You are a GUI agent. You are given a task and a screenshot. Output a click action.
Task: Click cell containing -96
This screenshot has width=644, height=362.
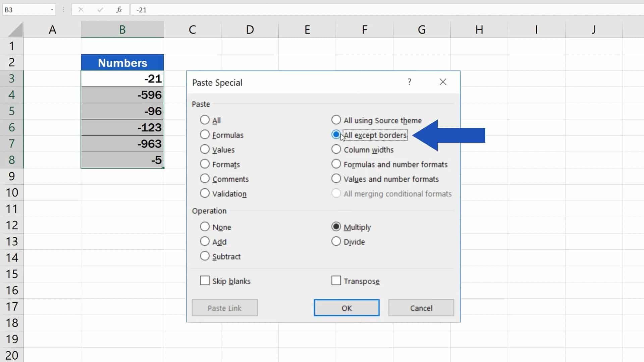coord(122,111)
